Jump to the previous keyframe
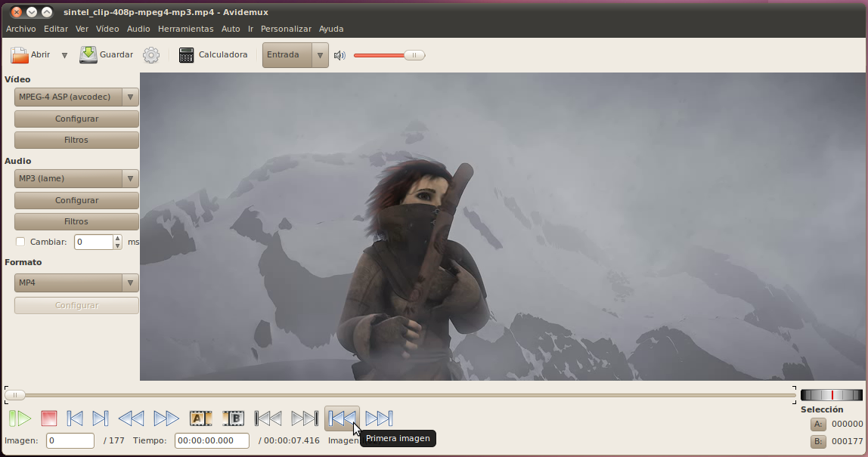The height and width of the screenshot is (457, 868). [132, 418]
